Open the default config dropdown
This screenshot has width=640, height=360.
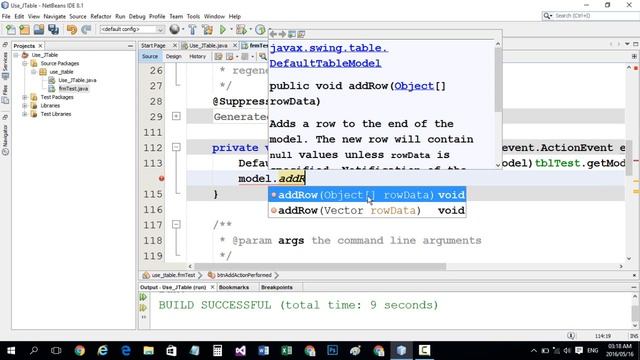[x=132, y=29]
